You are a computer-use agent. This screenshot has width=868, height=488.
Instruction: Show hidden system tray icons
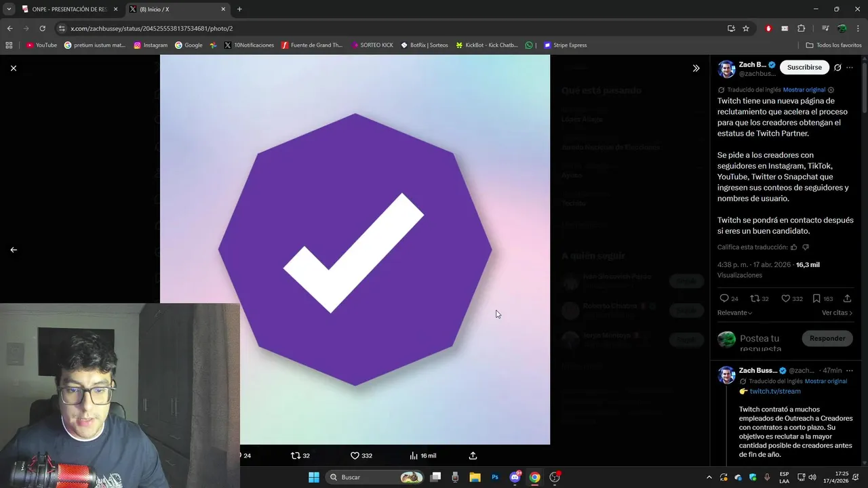[x=709, y=477]
